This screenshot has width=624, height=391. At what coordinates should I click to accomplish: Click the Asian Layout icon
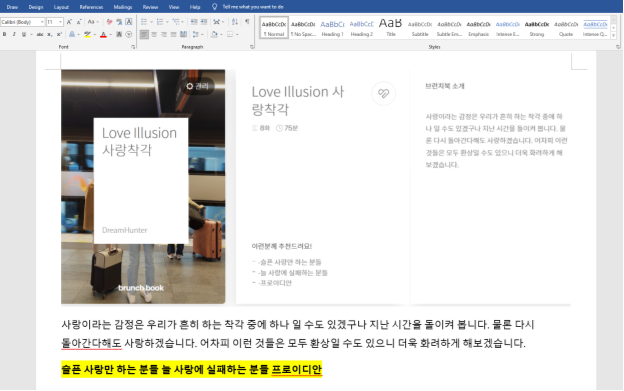(x=216, y=22)
